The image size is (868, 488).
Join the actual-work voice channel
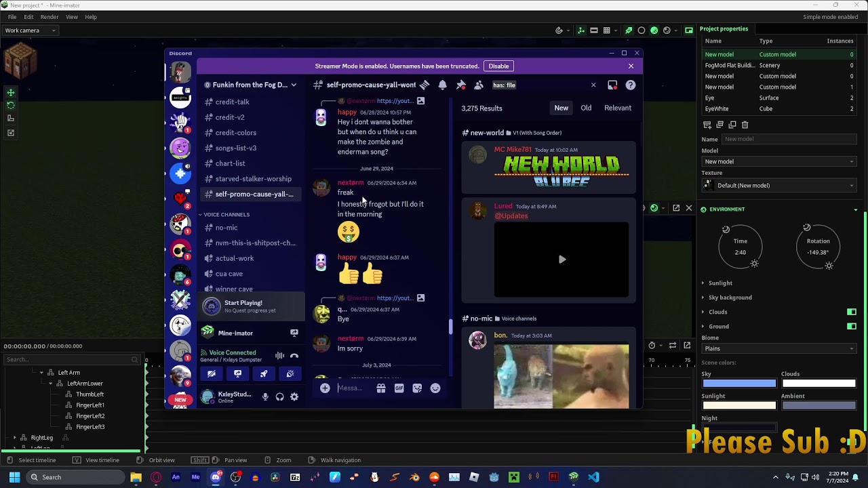click(x=250, y=258)
